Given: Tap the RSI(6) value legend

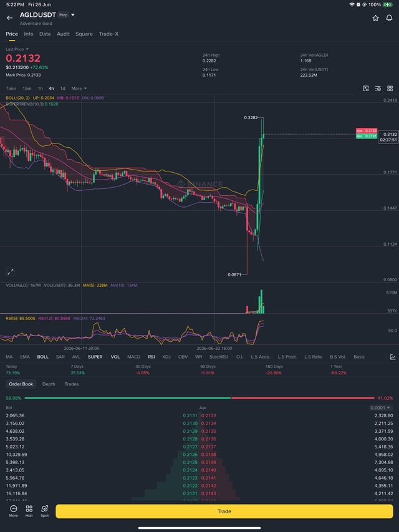Looking at the screenshot, I should pos(21,319).
